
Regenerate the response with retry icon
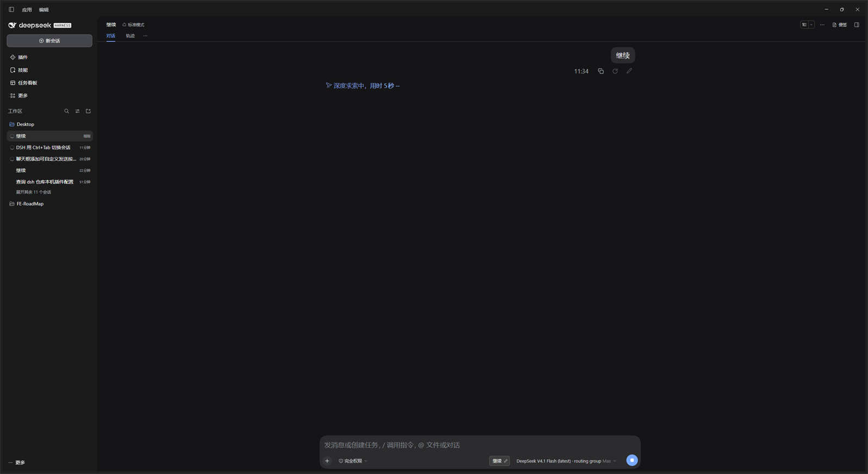click(615, 71)
